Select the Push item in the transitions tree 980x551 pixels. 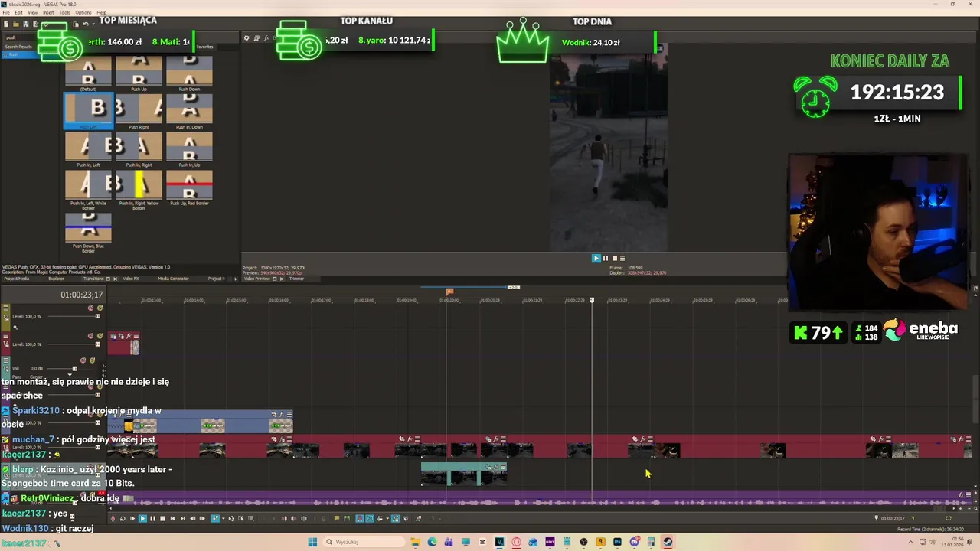click(x=13, y=54)
